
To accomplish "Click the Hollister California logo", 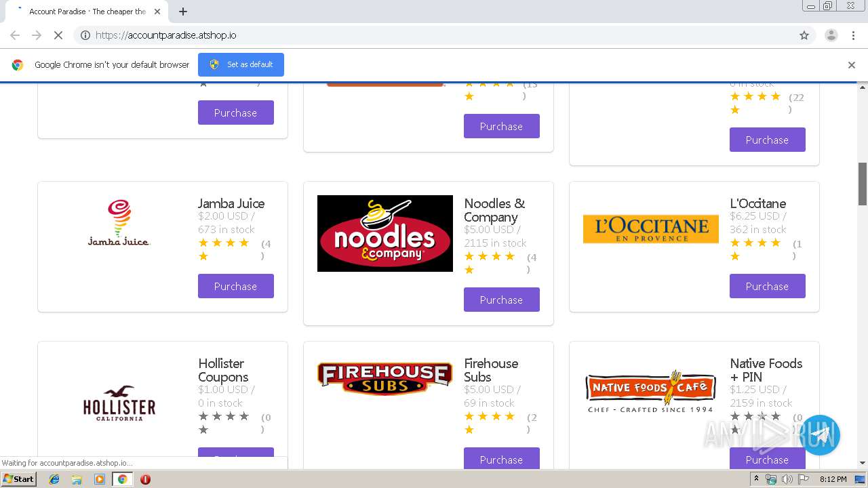I will (119, 403).
